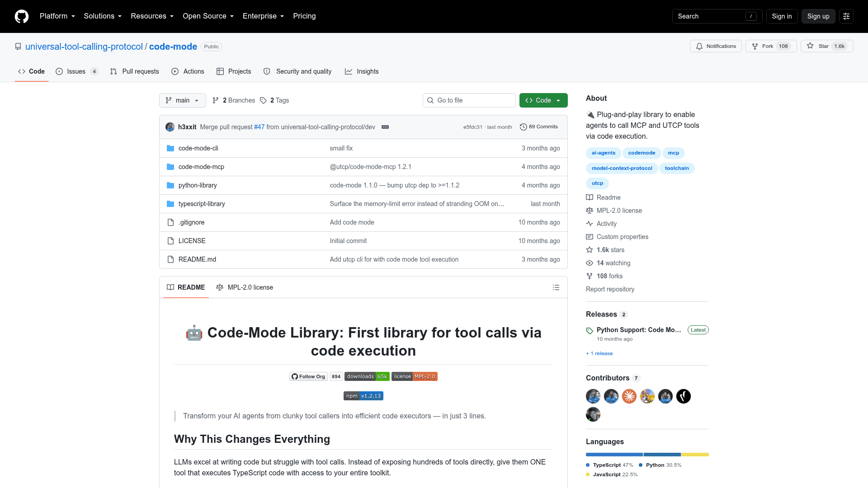
Task: Open the README outline list icon
Action: [556, 287]
